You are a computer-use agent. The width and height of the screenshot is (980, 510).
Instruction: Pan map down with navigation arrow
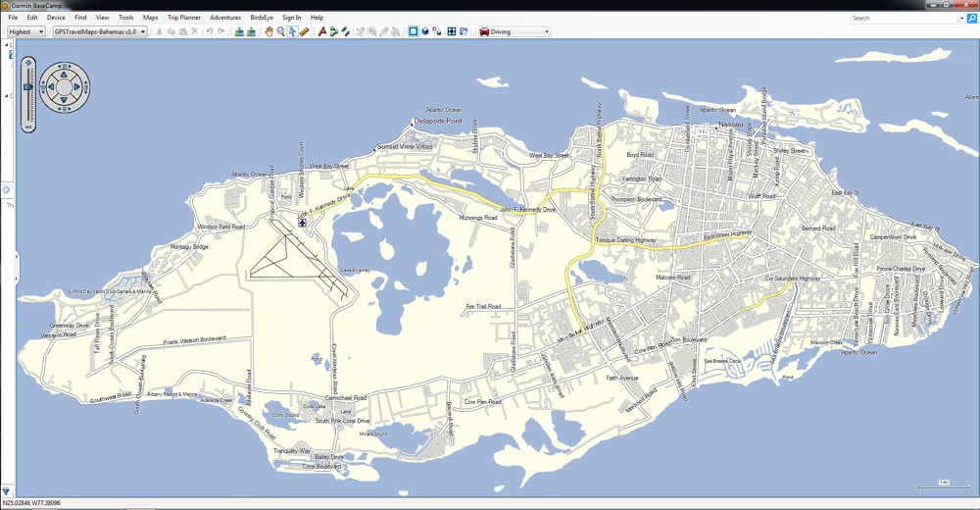coord(65,99)
